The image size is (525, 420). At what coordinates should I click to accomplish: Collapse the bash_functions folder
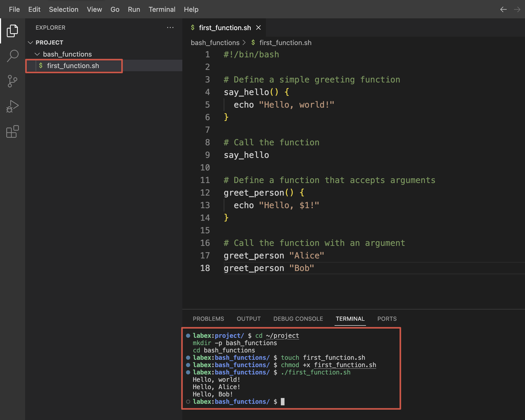[37, 54]
